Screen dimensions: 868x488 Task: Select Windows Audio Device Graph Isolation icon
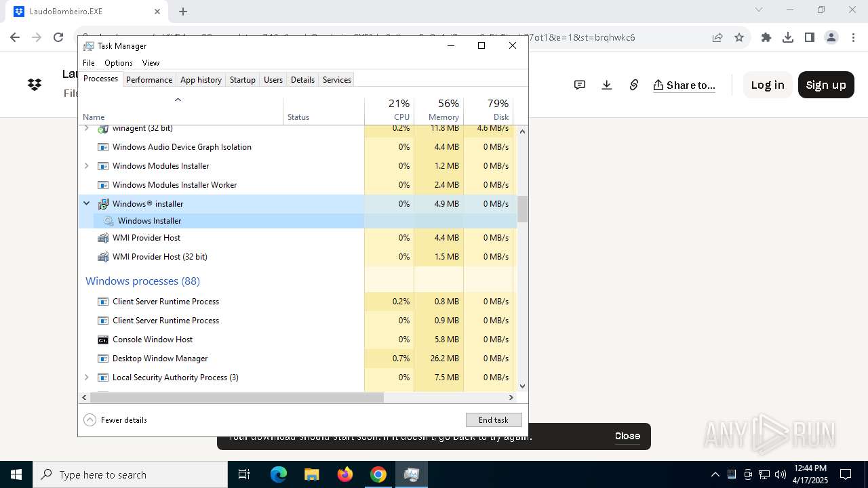pyautogui.click(x=103, y=147)
